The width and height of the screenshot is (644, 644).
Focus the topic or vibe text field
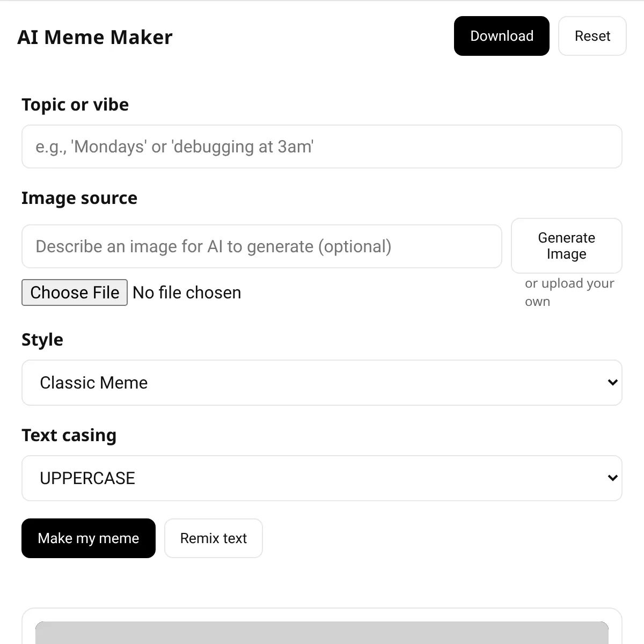point(322,147)
